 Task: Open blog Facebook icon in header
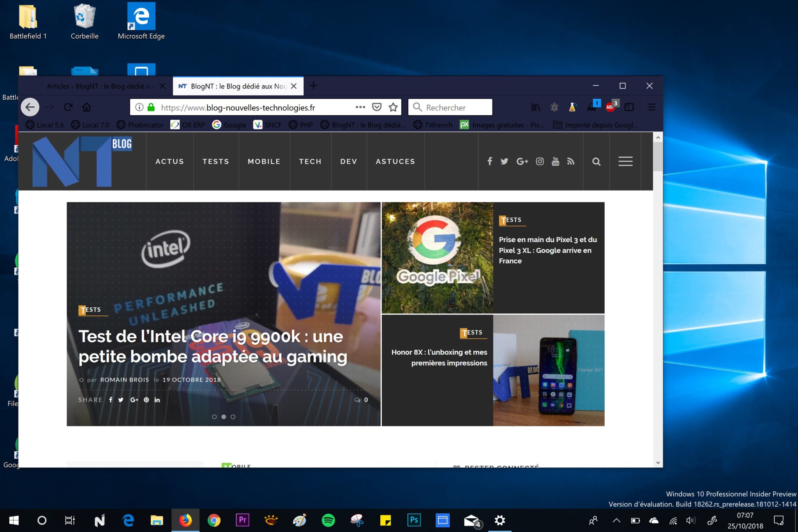[490, 161]
